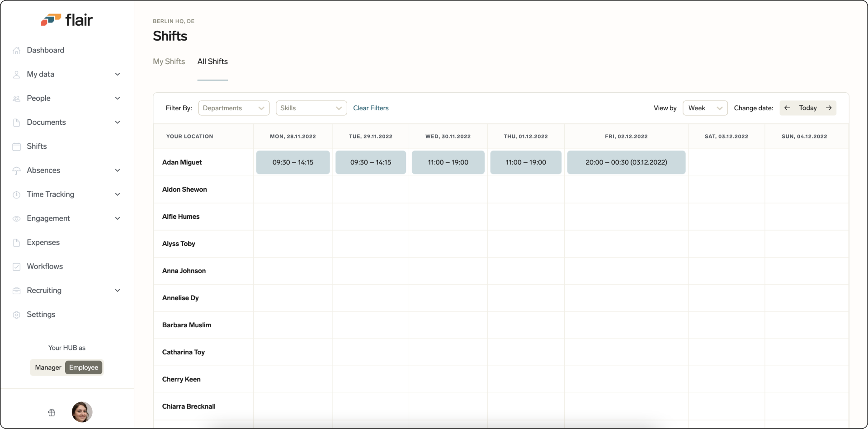Screen dimensions: 868x429
Task: Open the Skills filter dropdown
Action: [x=311, y=108]
